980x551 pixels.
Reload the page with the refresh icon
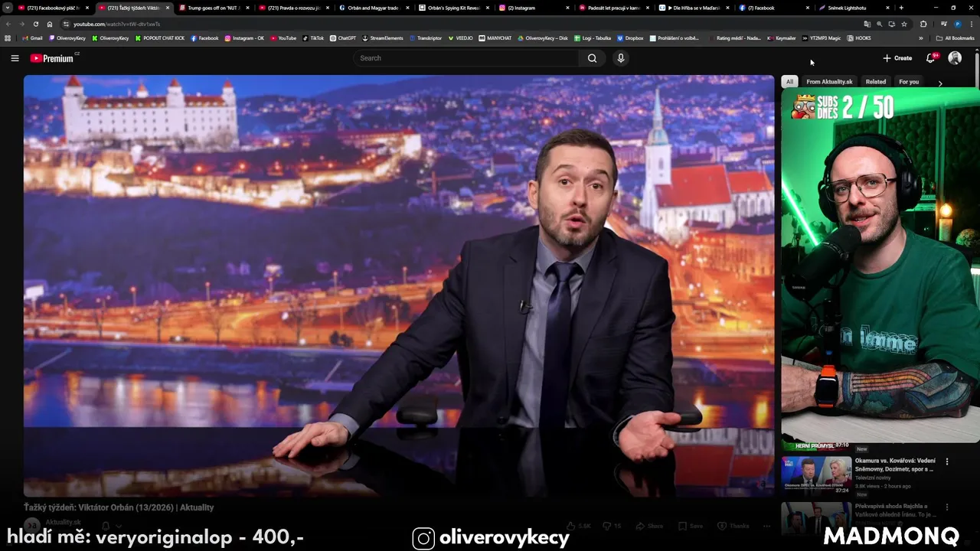36,24
